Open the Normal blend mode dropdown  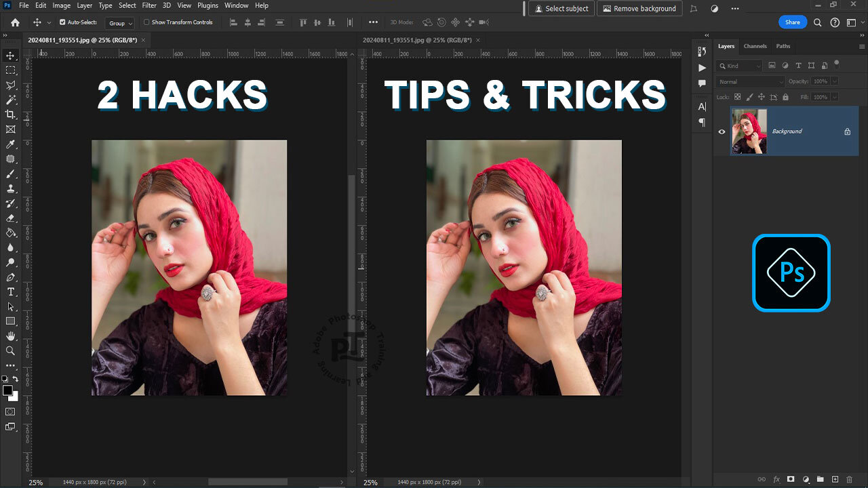(x=750, y=81)
